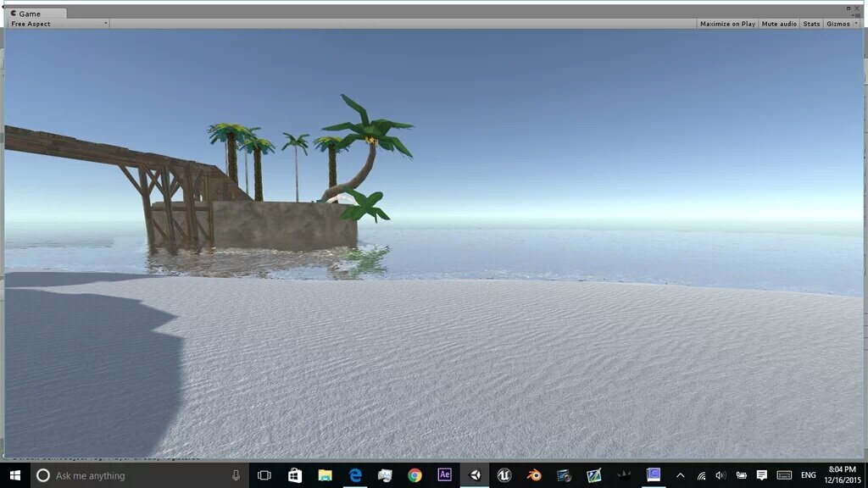Viewport: 868px width, 488px height.
Task: Expand the Gizmos dropdown arrow
Action: click(856, 24)
